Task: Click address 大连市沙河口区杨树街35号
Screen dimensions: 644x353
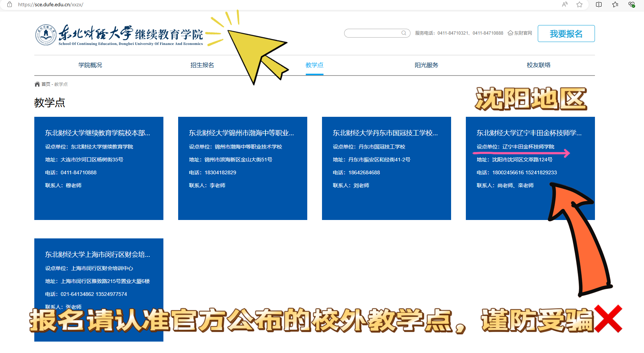Action: tap(84, 160)
